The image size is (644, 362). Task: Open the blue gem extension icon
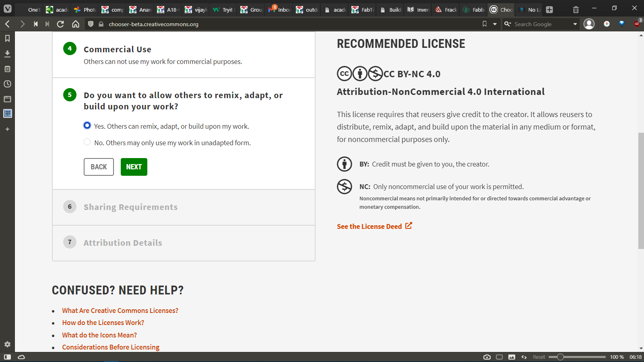(622, 24)
